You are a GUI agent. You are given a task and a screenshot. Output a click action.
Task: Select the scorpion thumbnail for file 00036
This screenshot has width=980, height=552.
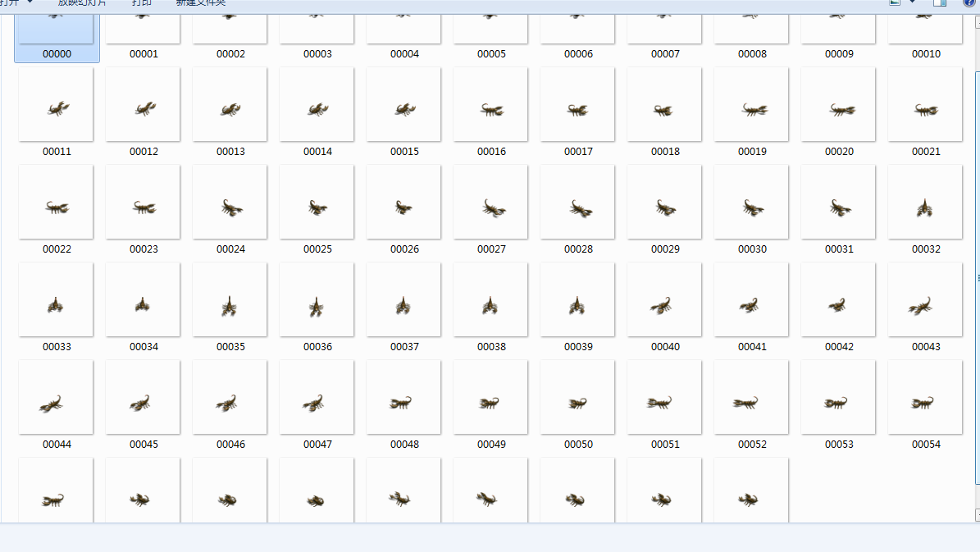coord(317,299)
